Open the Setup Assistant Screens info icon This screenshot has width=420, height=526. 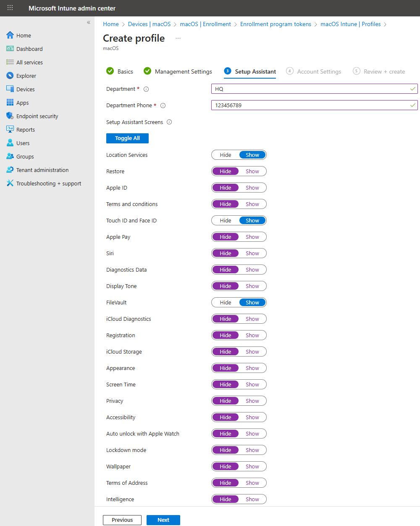(x=169, y=122)
